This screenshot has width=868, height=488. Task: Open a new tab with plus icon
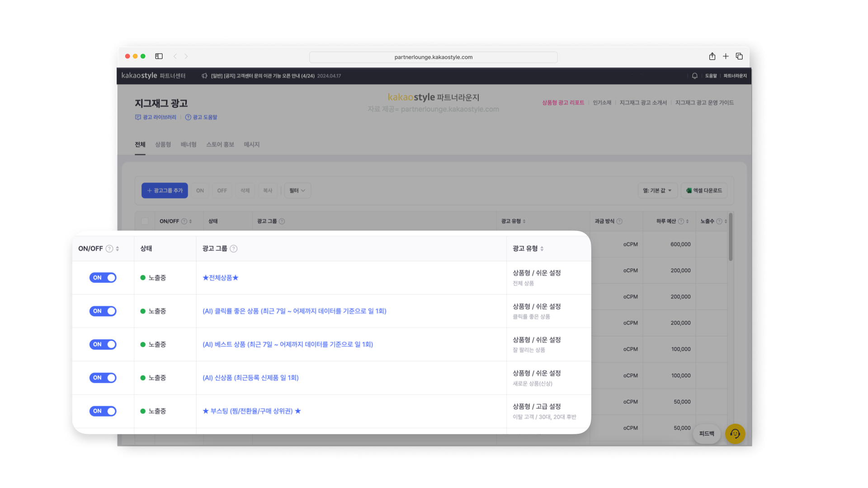[x=726, y=56]
